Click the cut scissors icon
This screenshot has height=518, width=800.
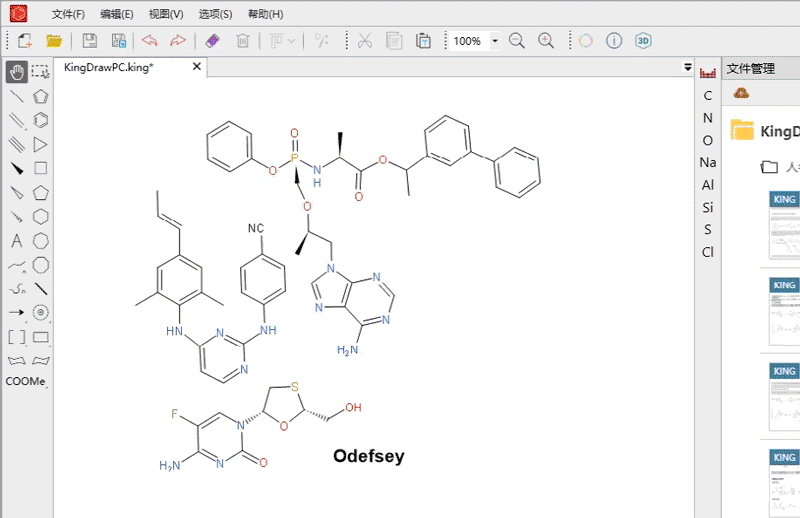[365, 41]
